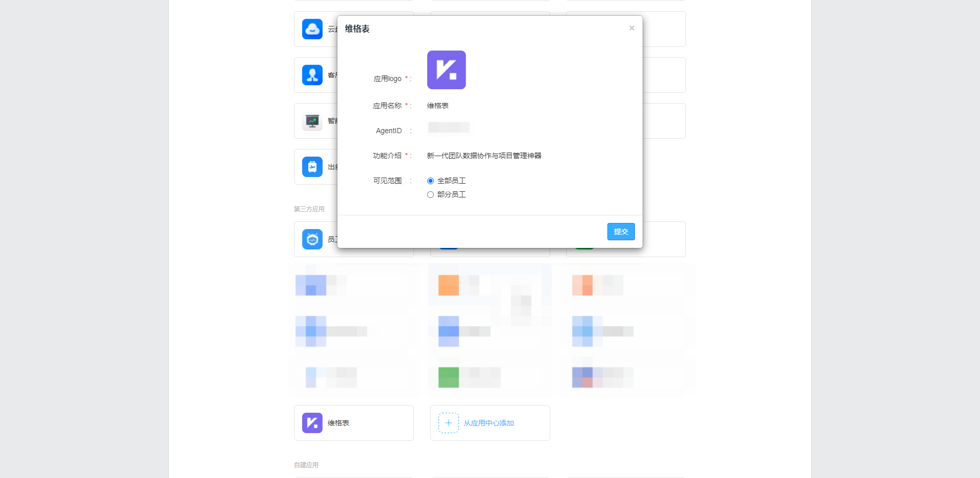
Task: Click the 自建应用 section heading
Action: click(306, 465)
